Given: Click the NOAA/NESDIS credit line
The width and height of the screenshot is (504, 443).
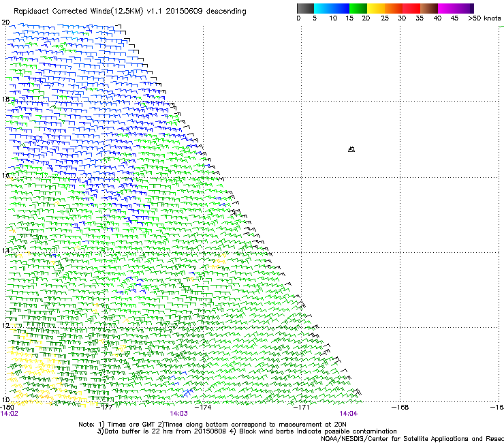Looking at the screenshot, I should click(x=412, y=439).
